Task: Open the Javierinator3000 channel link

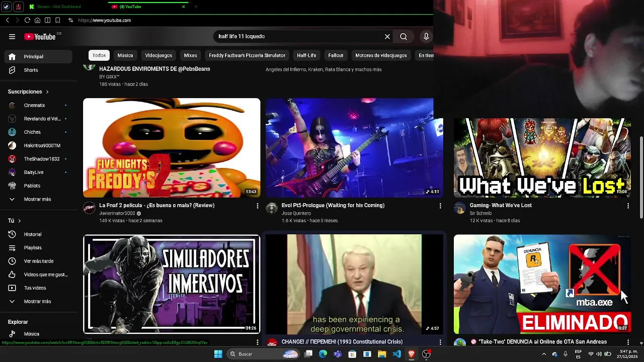Action: click(x=117, y=213)
